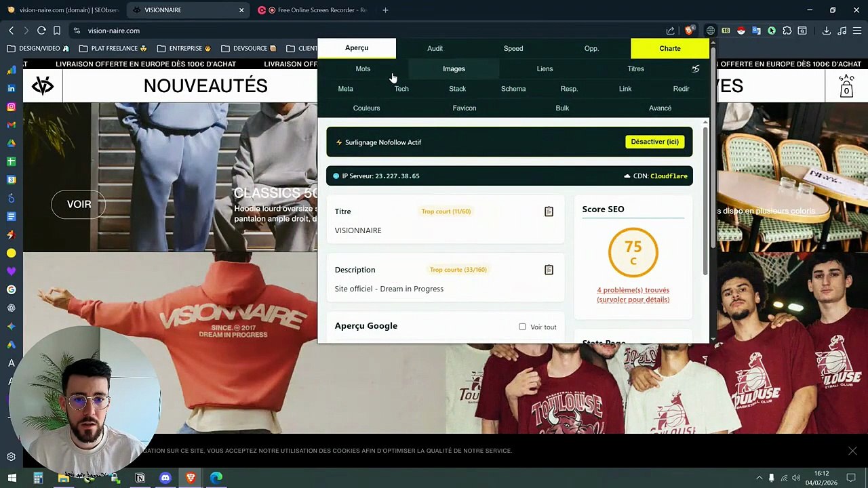The height and width of the screenshot is (488, 868).
Task: Open the Resp. section
Action: (x=569, y=89)
